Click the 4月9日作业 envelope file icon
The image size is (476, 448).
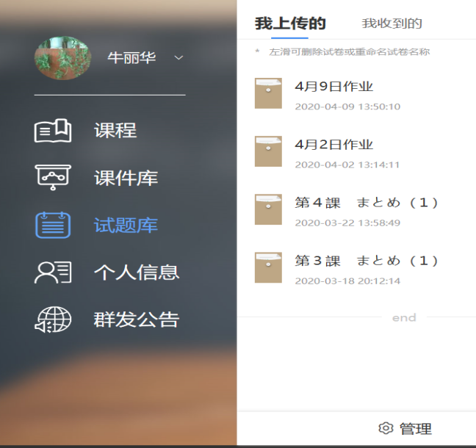click(268, 93)
